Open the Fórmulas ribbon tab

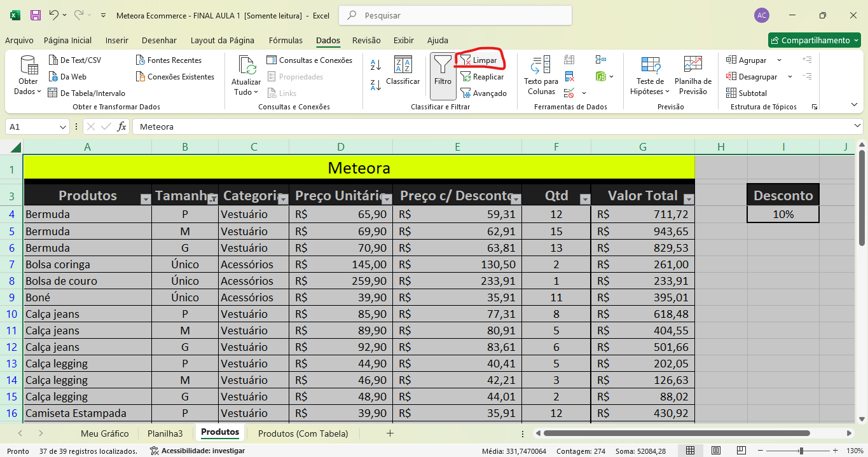286,40
